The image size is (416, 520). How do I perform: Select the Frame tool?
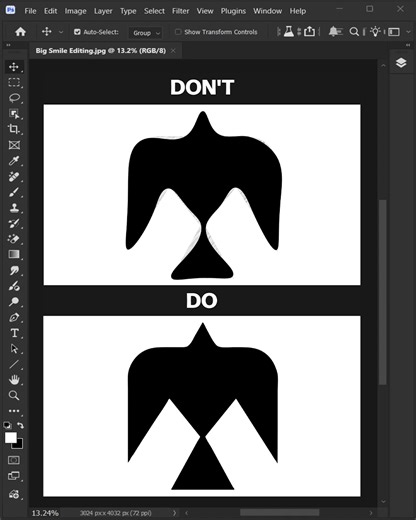14,145
